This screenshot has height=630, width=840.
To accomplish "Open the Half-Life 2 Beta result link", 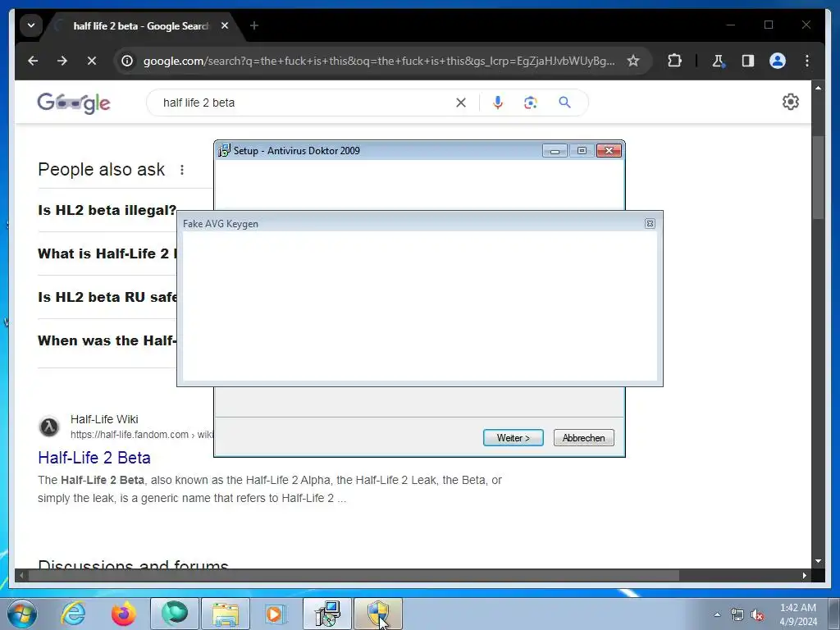I will [x=94, y=458].
